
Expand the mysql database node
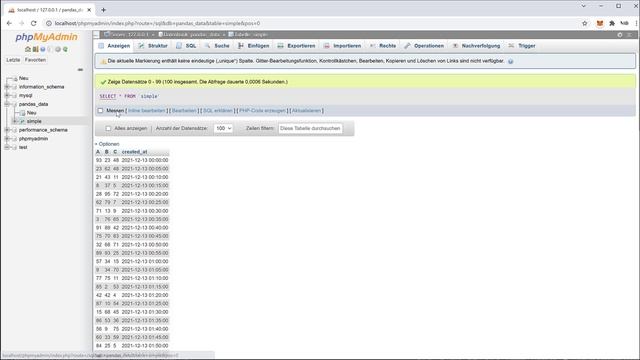pyautogui.click(x=7, y=96)
